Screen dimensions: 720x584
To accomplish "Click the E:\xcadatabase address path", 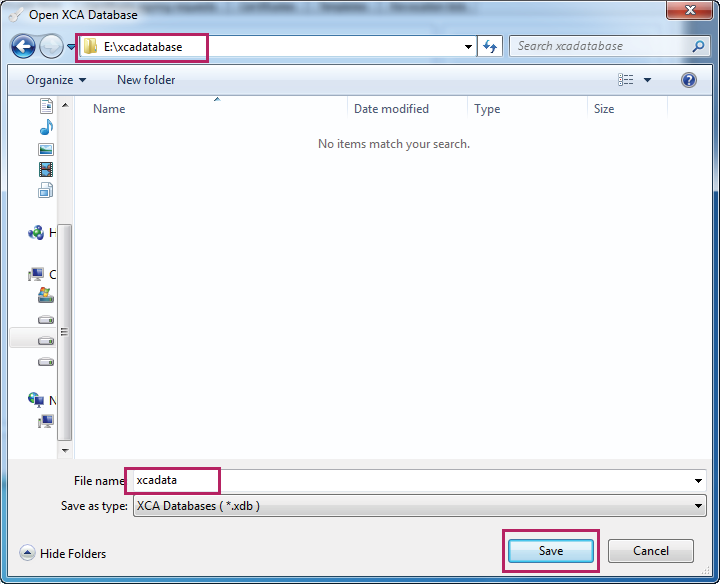I will 143,47.
